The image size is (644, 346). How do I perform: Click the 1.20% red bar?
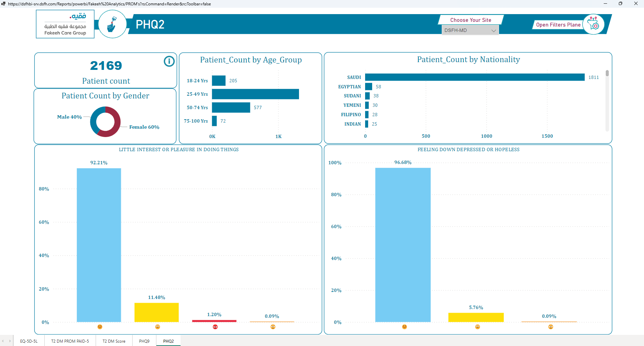tap(214, 321)
